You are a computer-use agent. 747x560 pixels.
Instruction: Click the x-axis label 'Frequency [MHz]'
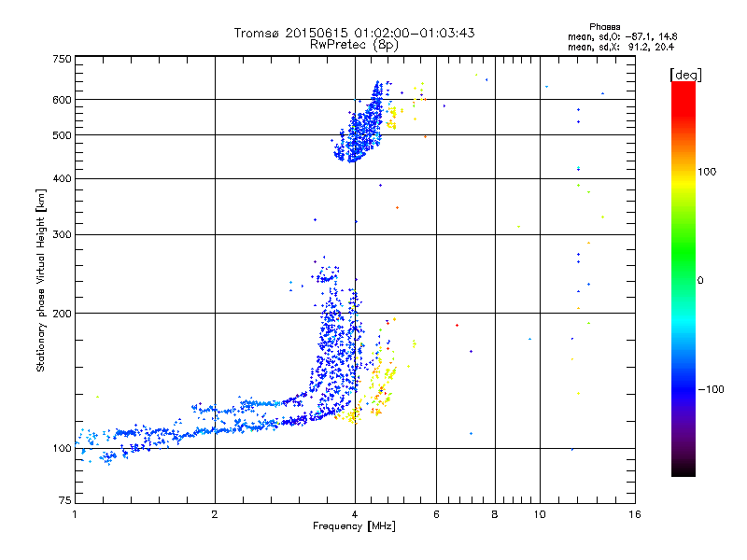pyautogui.click(x=354, y=526)
